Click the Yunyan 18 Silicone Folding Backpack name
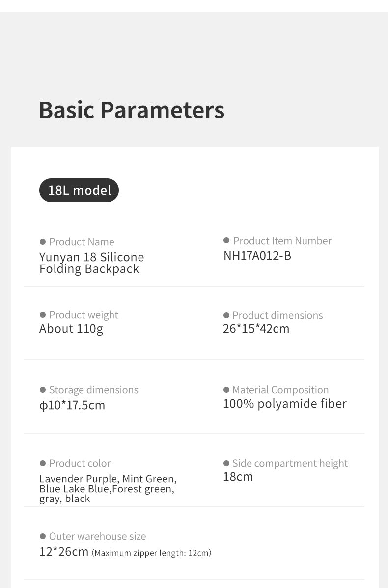 coord(91,263)
